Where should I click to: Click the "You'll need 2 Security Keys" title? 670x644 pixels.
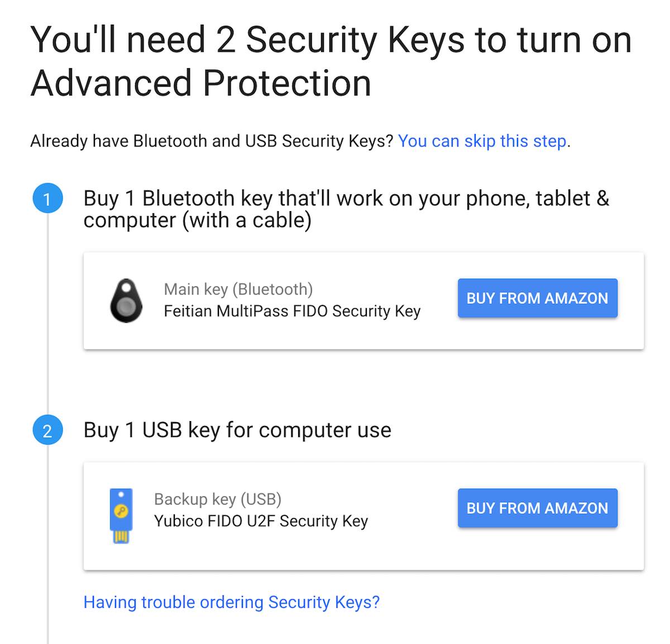click(x=331, y=40)
